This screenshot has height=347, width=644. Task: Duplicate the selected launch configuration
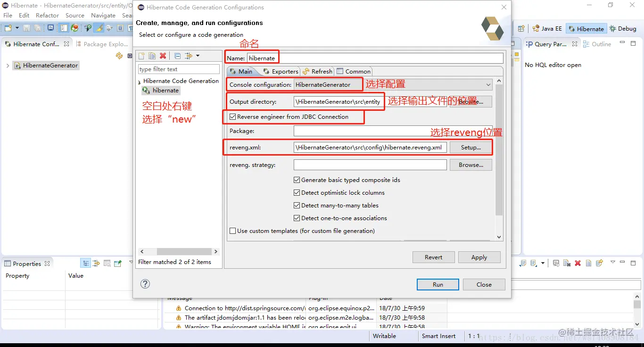152,56
